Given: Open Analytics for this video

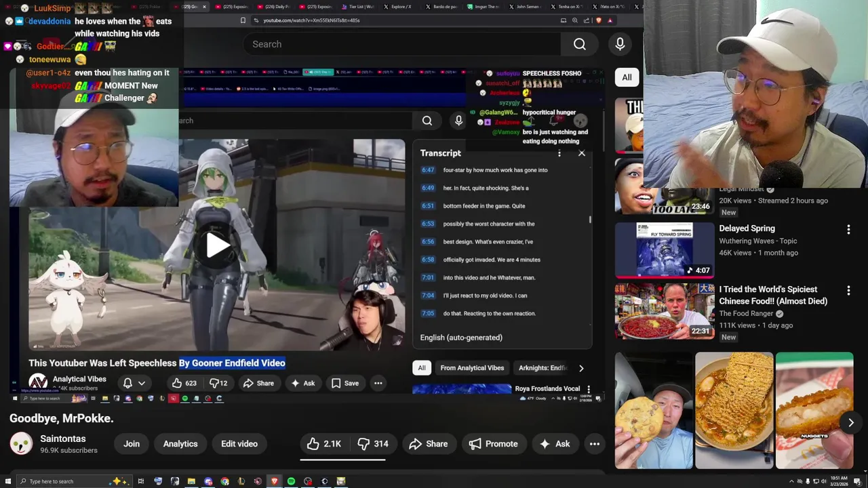Looking at the screenshot, I should tap(180, 444).
